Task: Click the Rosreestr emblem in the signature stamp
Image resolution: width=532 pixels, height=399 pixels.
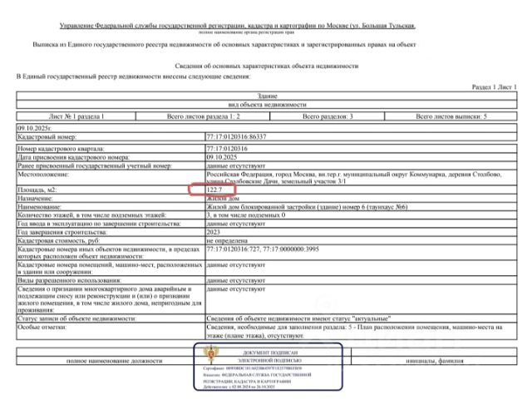Action: 210,354
